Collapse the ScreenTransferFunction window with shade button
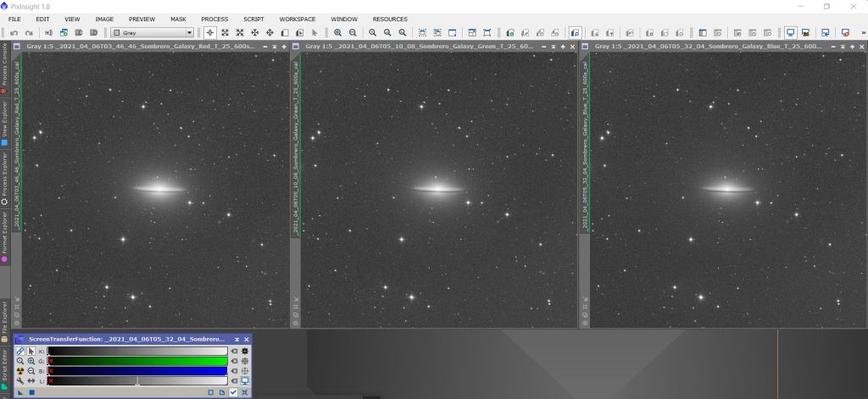 236,339
